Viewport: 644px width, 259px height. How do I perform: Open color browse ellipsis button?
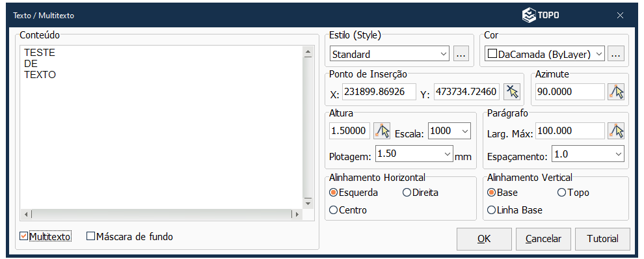pyautogui.click(x=615, y=54)
